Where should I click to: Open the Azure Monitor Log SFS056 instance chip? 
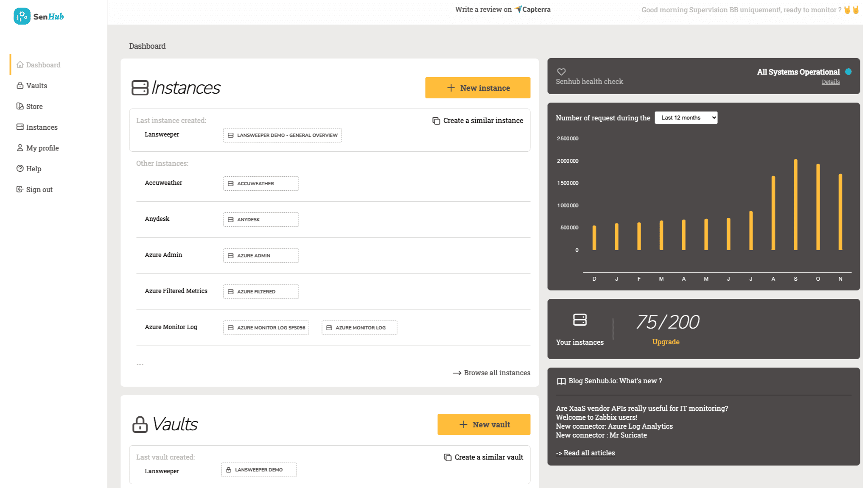click(266, 328)
